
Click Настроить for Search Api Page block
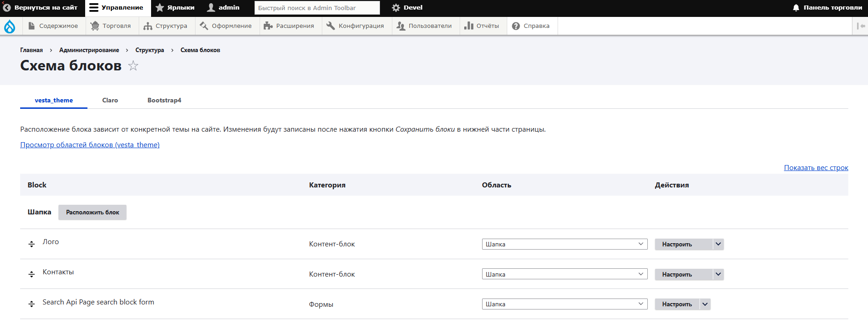(677, 304)
